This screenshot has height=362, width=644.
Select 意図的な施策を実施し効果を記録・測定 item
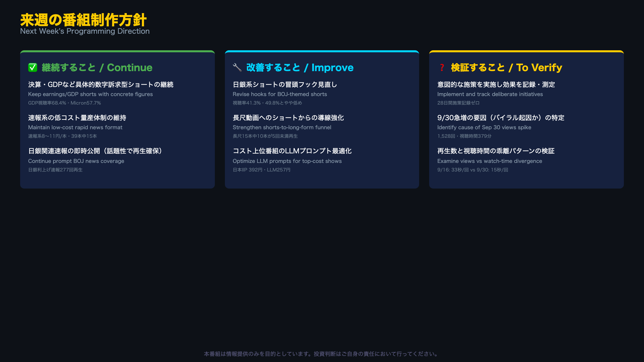[x=496, y=84]
